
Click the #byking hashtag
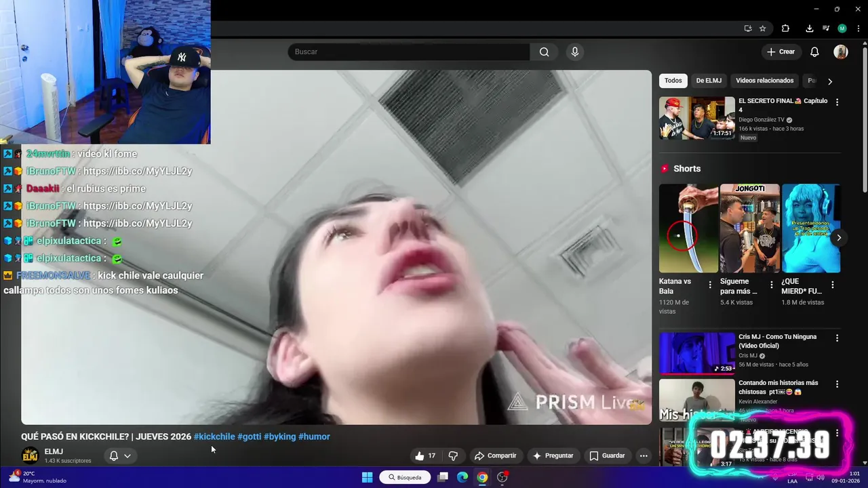point(279,436)
